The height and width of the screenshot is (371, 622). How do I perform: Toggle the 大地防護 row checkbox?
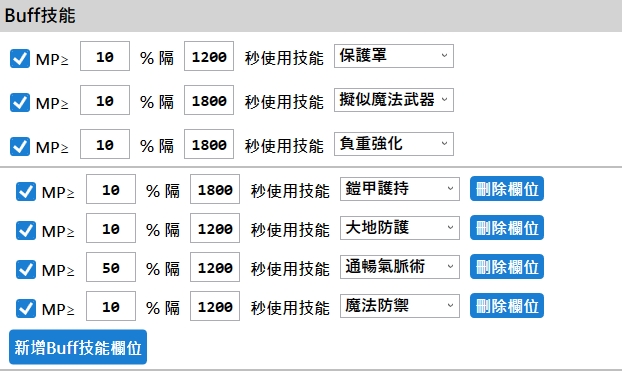point(26,231)
